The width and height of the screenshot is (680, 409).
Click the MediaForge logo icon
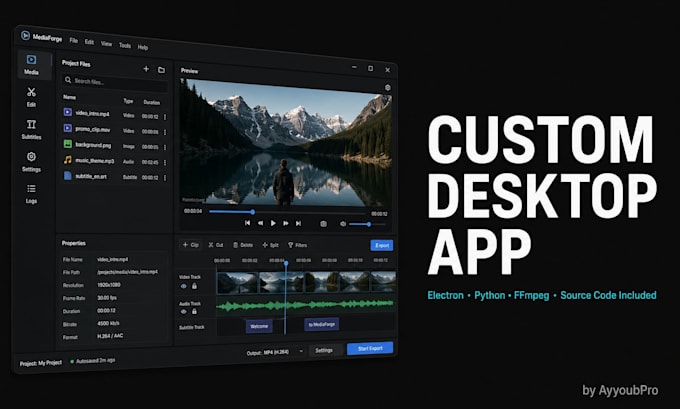click(x=25, y=36)
